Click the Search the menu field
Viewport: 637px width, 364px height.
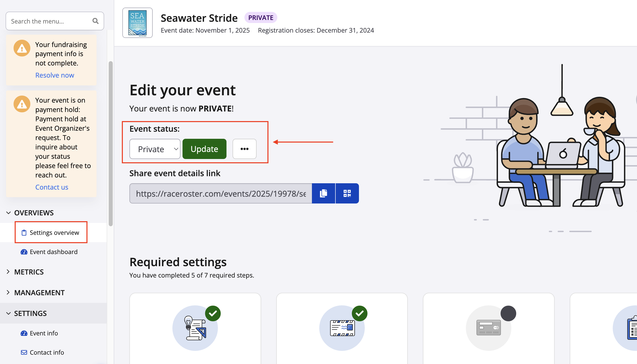(x=49, y=21)
